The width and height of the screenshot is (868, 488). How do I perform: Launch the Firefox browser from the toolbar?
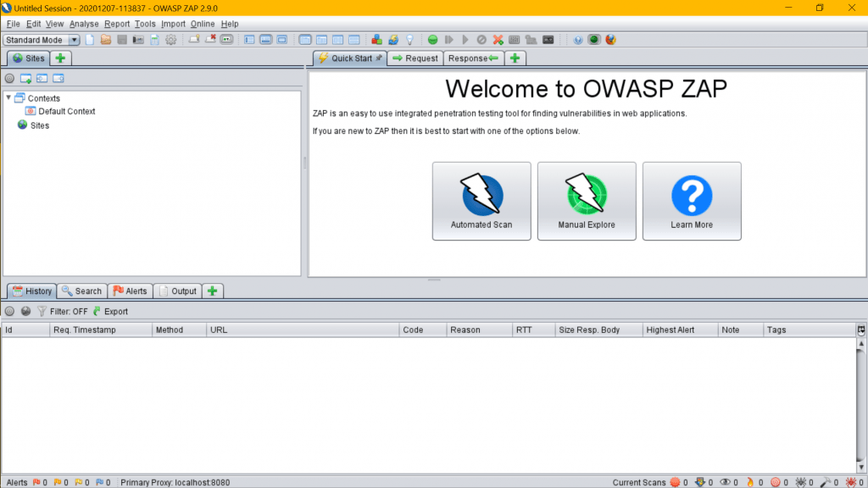pos(610,40)
